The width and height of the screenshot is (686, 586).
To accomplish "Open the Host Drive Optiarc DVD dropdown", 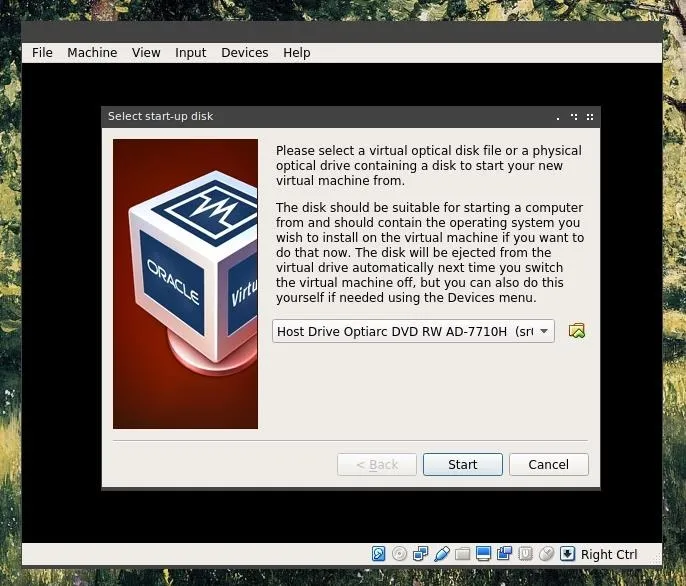I will point(413,331).
